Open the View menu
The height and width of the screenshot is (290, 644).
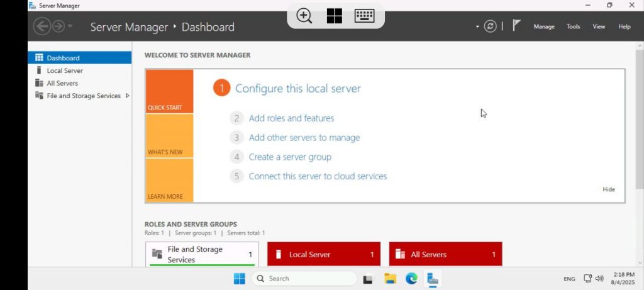(x=599, y=26)
